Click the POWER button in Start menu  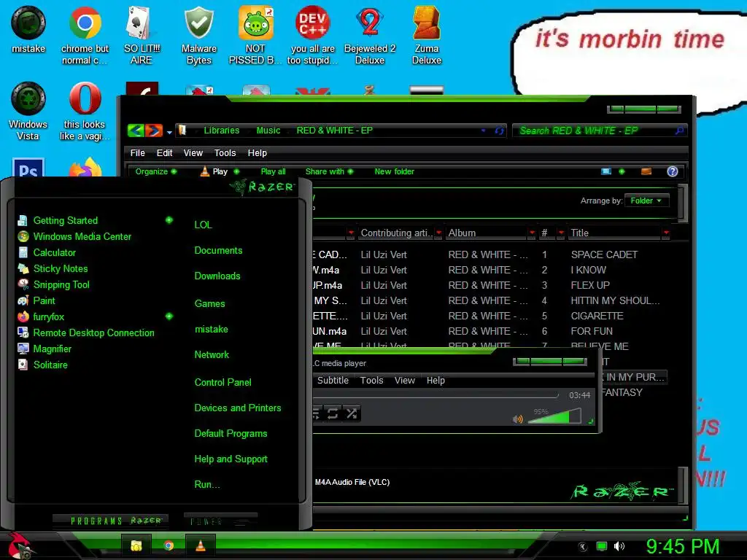click(220, 521)
